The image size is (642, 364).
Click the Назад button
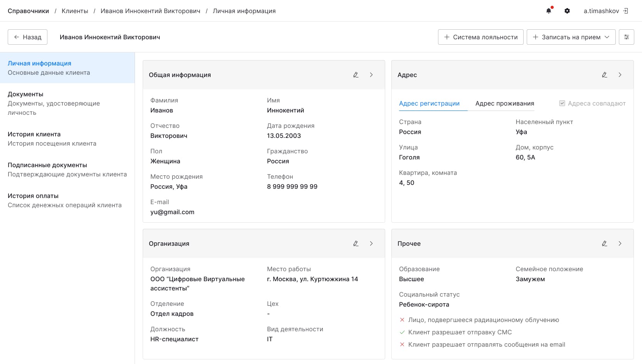point(27,37)
